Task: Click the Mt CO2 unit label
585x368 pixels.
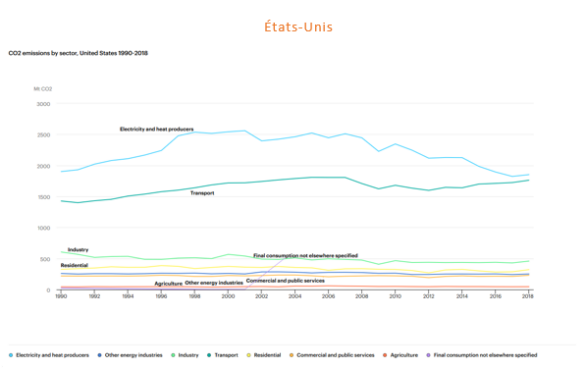Action: (43, 89)
